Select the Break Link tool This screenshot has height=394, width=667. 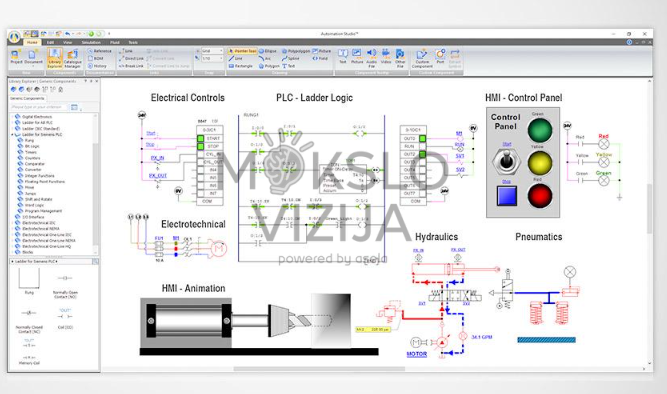[131, 66]
